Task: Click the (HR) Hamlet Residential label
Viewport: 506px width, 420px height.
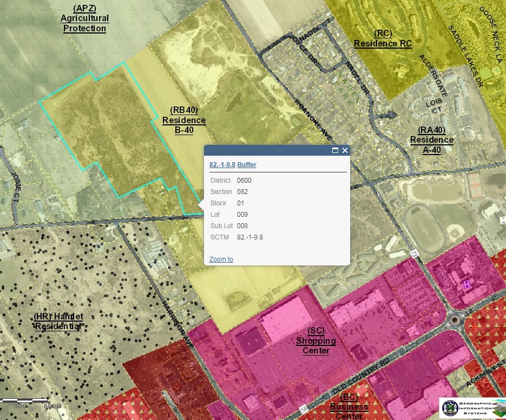Action: click(58, 321)
